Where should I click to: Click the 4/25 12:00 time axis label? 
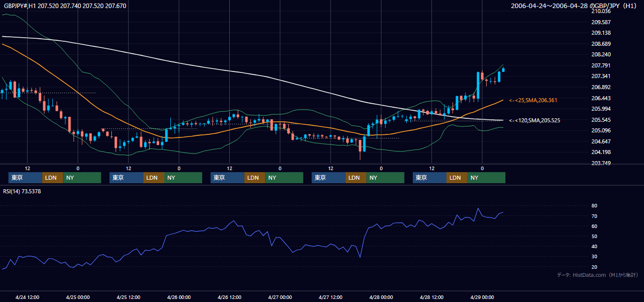pos(128,297)
